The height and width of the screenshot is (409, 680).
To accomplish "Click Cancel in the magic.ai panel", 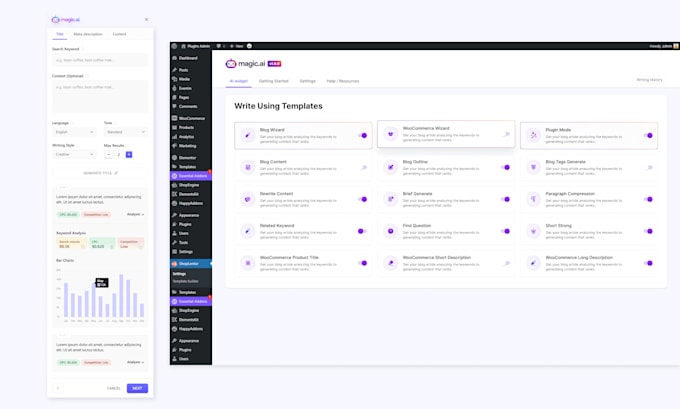I will pyautogui.click(x=114, y=388).
